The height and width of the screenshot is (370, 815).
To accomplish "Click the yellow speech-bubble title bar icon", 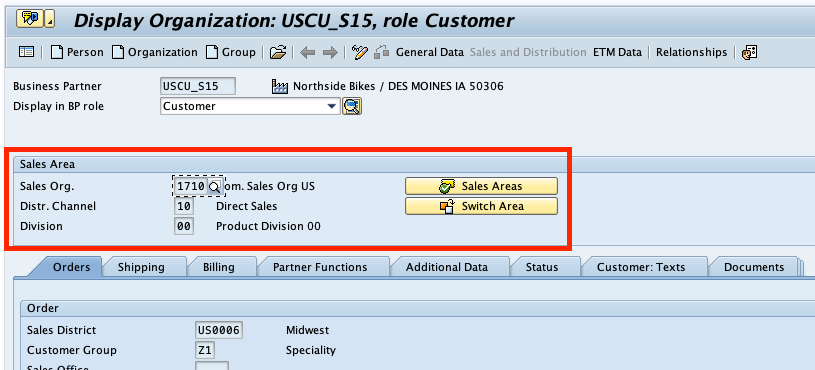I will (30, 19).
